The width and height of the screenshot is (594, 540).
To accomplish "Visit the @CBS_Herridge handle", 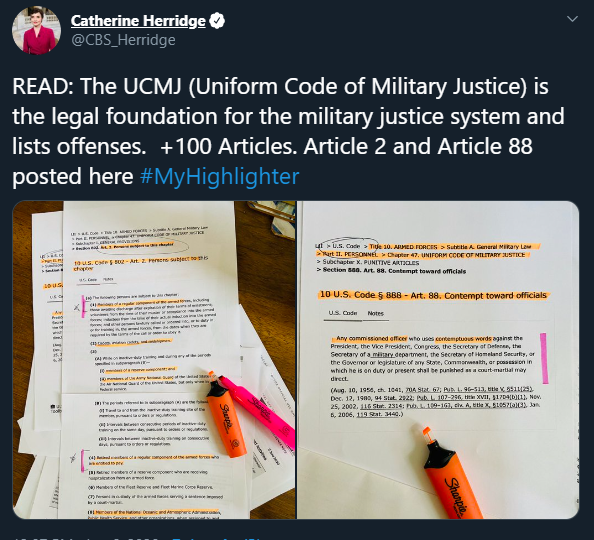I will tap(123, 40).
